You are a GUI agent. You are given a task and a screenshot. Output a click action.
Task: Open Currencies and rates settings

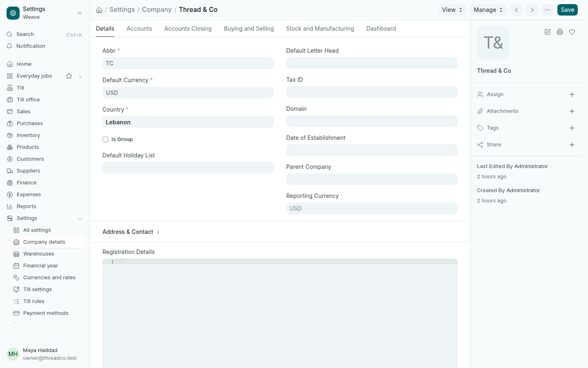pos(48,278)
